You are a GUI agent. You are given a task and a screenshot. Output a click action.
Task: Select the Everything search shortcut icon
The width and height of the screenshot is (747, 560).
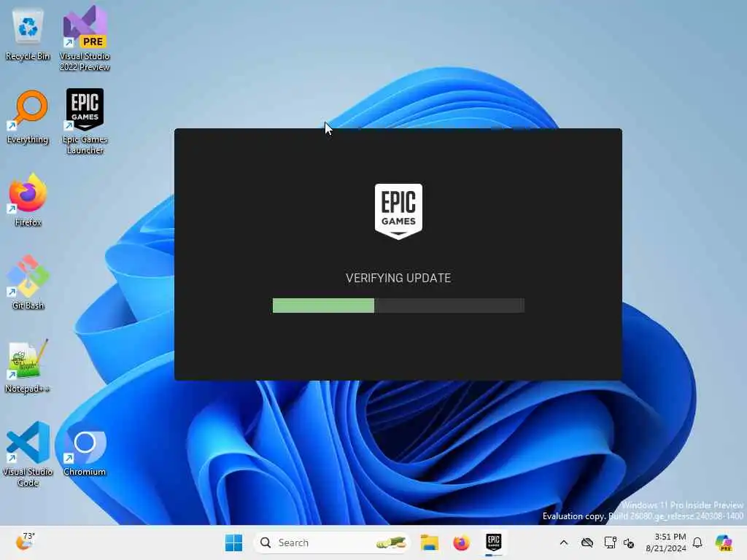coord(28,117)
